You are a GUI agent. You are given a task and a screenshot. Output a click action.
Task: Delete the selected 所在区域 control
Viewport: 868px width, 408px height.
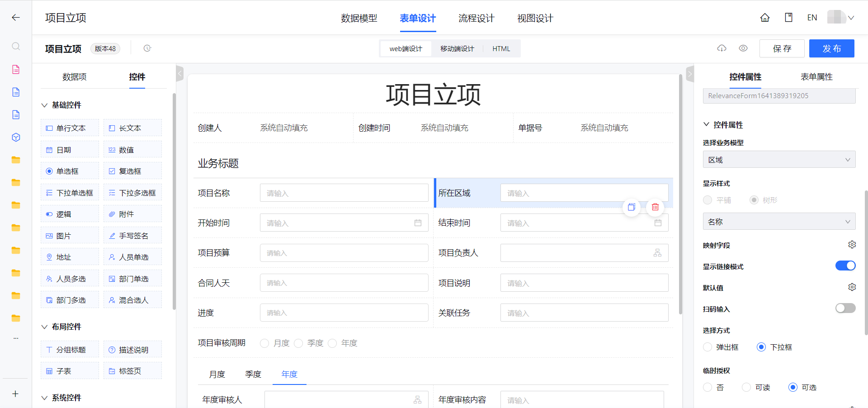655,207
